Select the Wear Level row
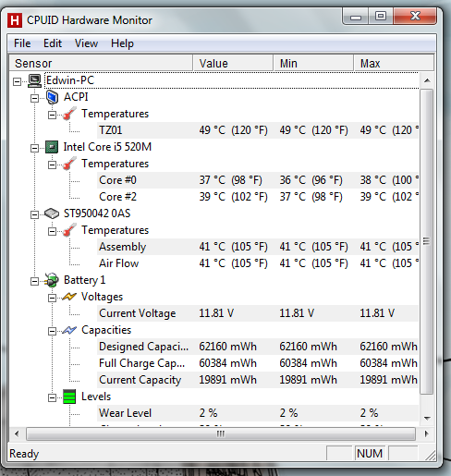 258,413
